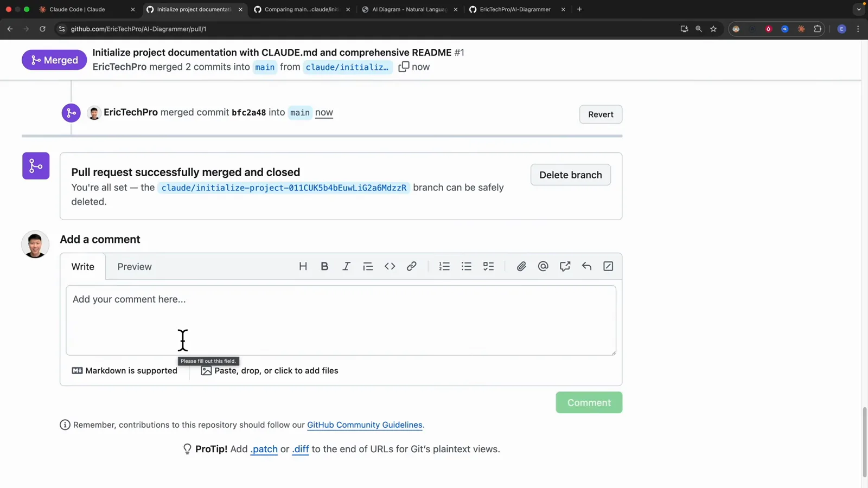Open saved replies arrow icon
Screen dimensions: 868x488
pyautogui.click(x=586, y=266)
